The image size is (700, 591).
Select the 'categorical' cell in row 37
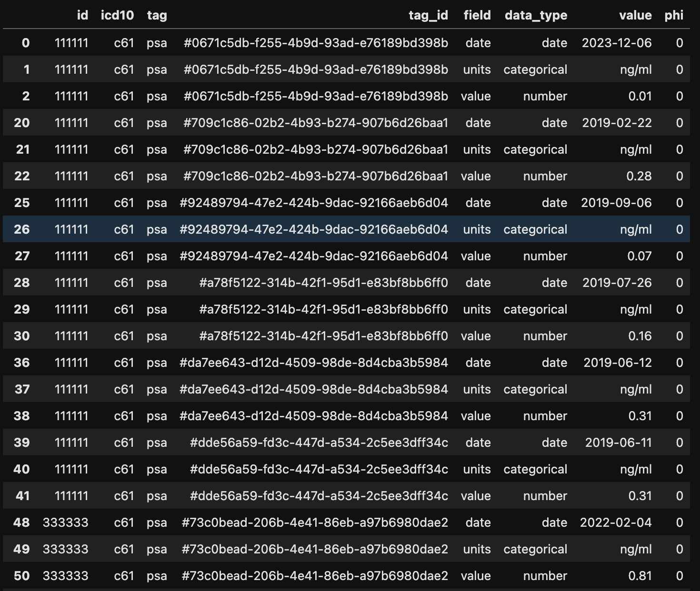[535, 389]
